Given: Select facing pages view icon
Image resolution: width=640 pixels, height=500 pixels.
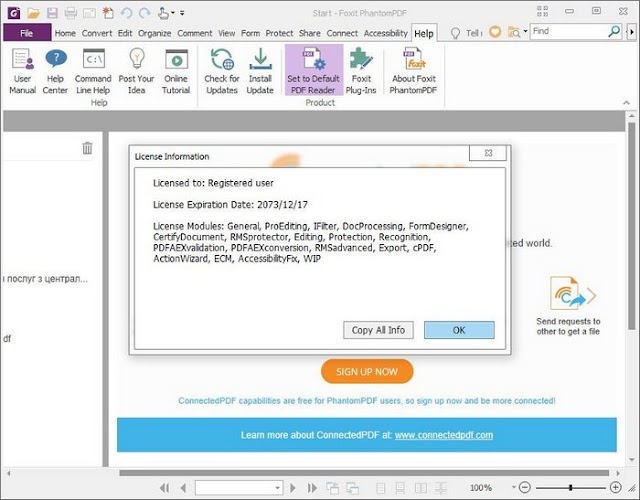Looking at the screenshot, I should [x=420, y=488].
